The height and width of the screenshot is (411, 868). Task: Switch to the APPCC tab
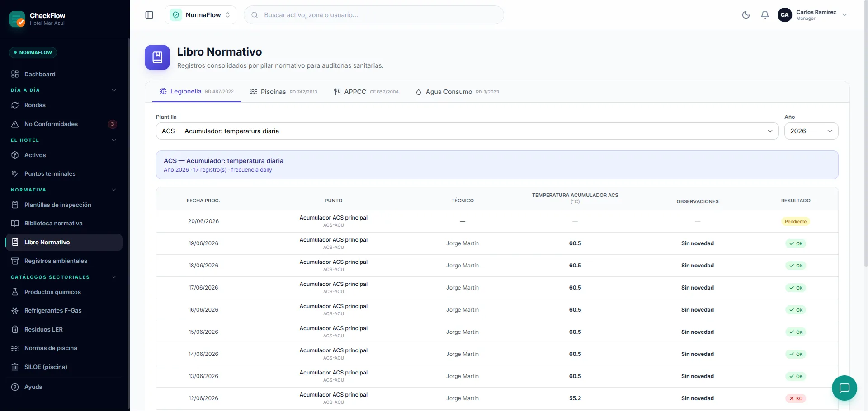[366, 92]
